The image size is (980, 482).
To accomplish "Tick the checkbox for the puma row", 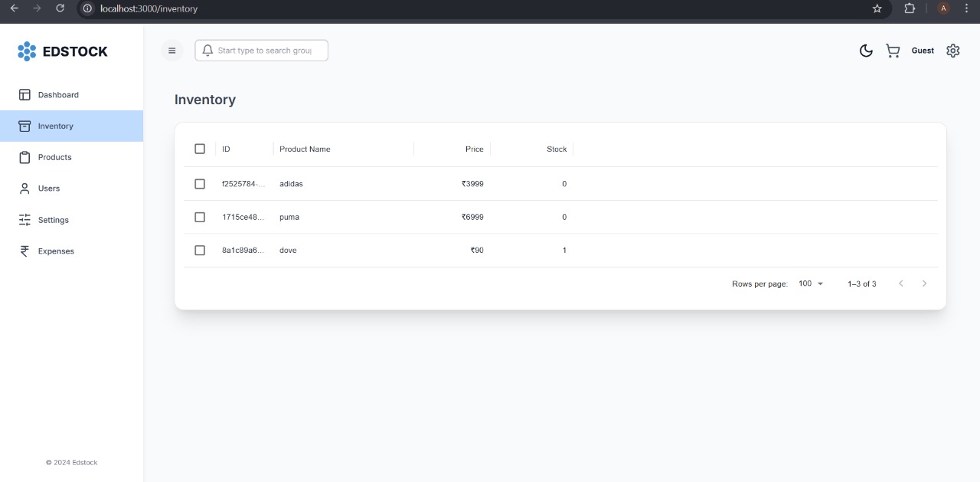I will pos(200,217).
